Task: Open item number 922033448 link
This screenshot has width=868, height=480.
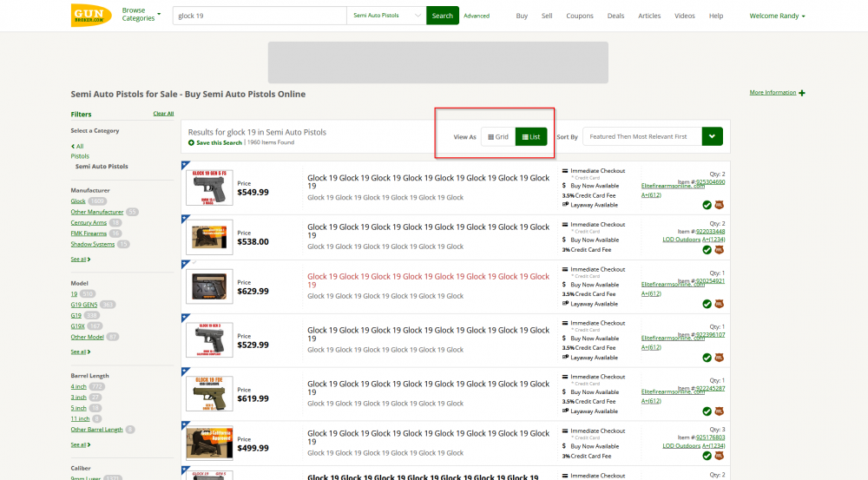Action: tap(710, 232)
